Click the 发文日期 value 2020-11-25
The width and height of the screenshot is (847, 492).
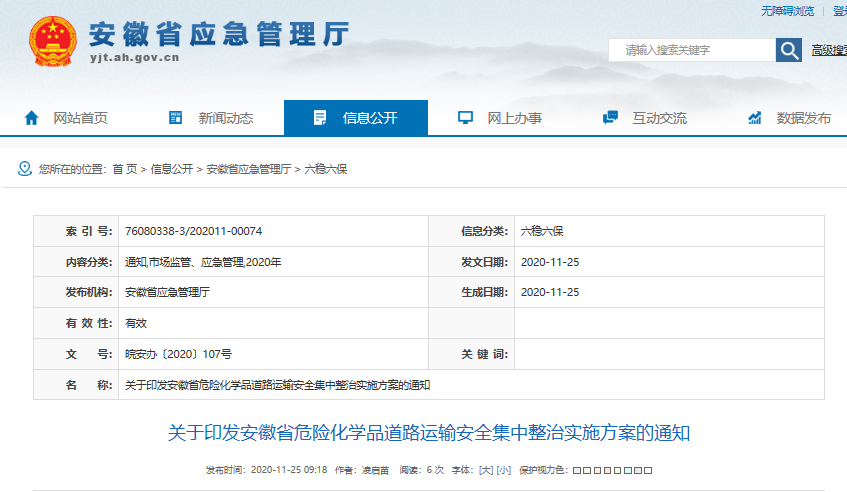550,262
